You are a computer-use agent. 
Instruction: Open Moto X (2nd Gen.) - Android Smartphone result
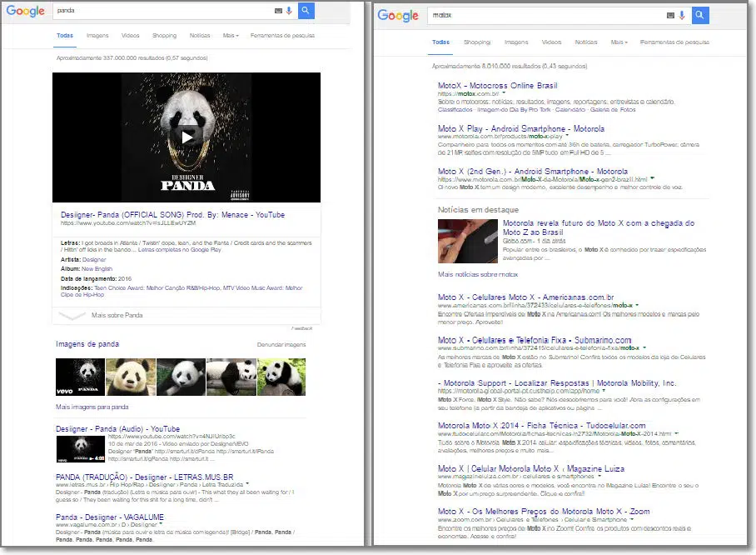tap(533, 172)
